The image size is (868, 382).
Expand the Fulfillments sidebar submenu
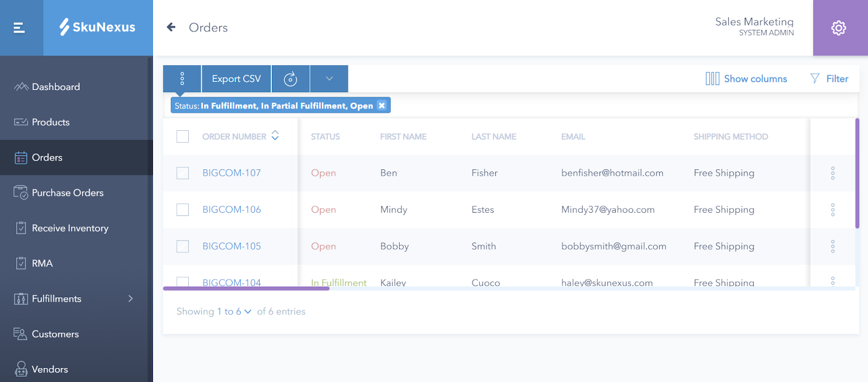pos(130,299)
